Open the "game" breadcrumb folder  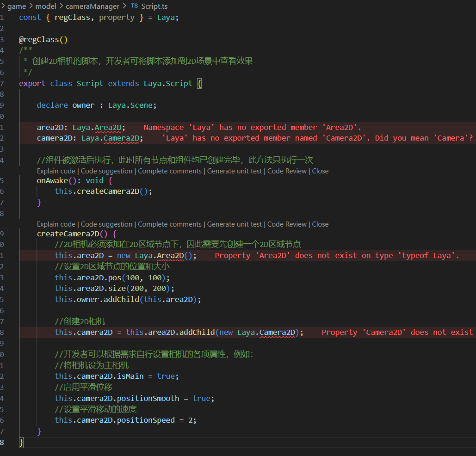coord(17,6)
